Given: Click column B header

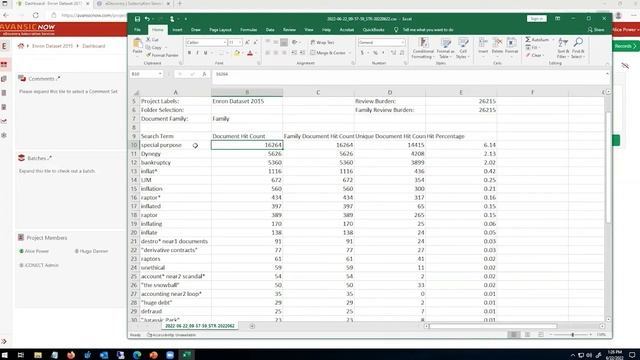Looking at the screenshot, I should 247,93.
